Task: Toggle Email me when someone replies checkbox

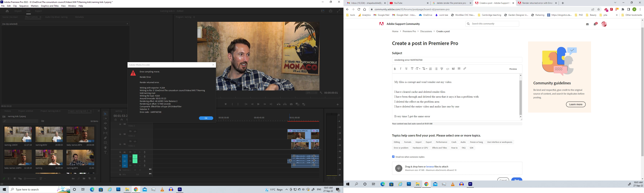Action: (x=393, y=157)
